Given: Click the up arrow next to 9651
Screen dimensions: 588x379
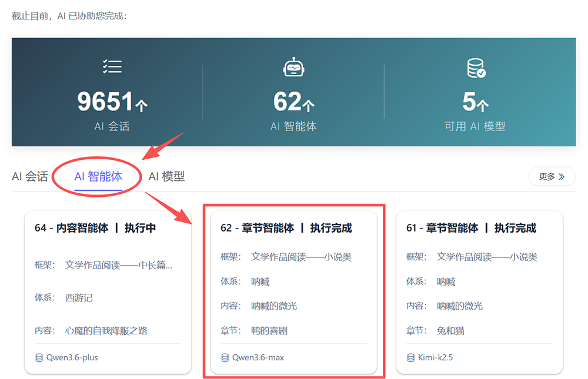Looking at the screenshot, I should pos(141,105).
